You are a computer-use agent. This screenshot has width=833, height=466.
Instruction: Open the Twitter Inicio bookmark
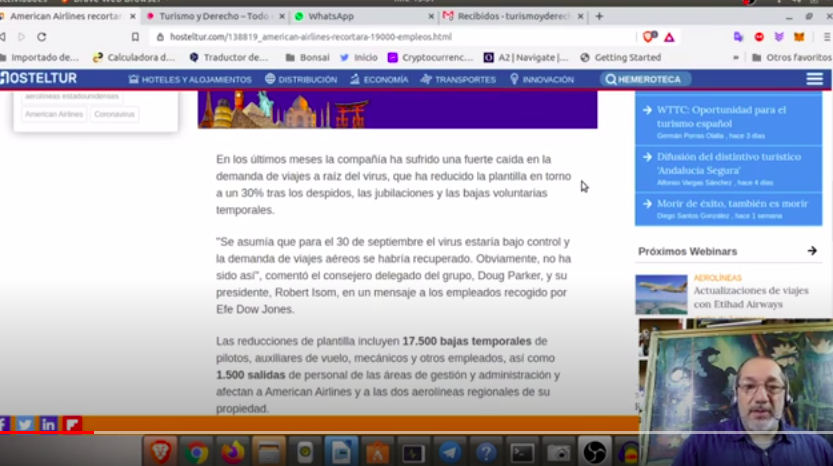359,57
